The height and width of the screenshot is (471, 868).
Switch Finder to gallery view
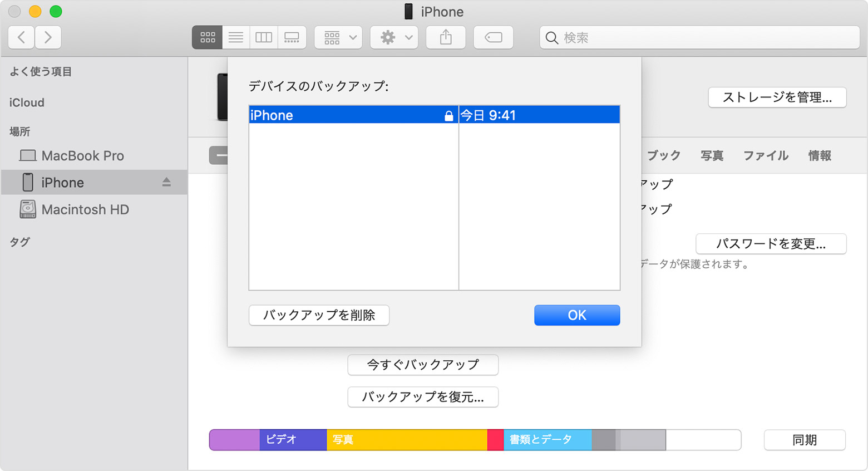pos(292,37)
